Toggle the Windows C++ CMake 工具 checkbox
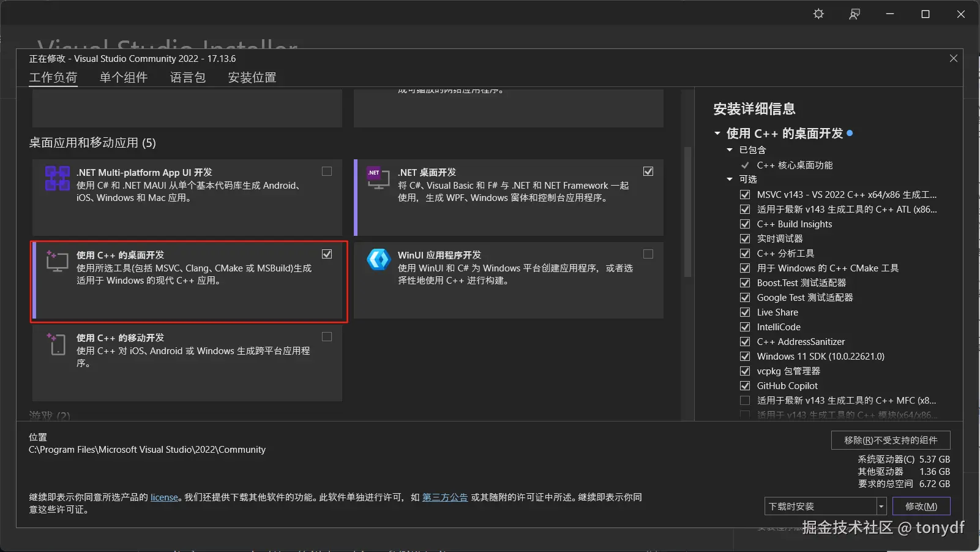Viewport: 980px width, 552px height. tap(745, 268)
